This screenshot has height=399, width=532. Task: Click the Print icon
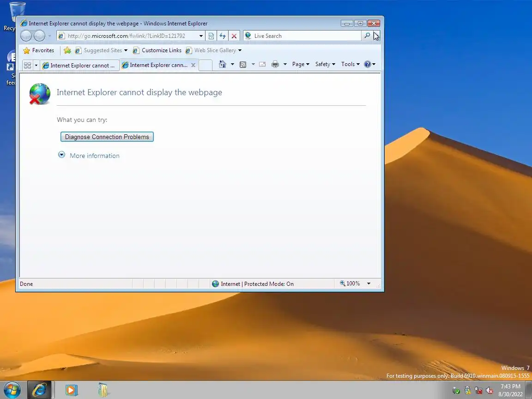pyautogui.click(x=275, y=64)
